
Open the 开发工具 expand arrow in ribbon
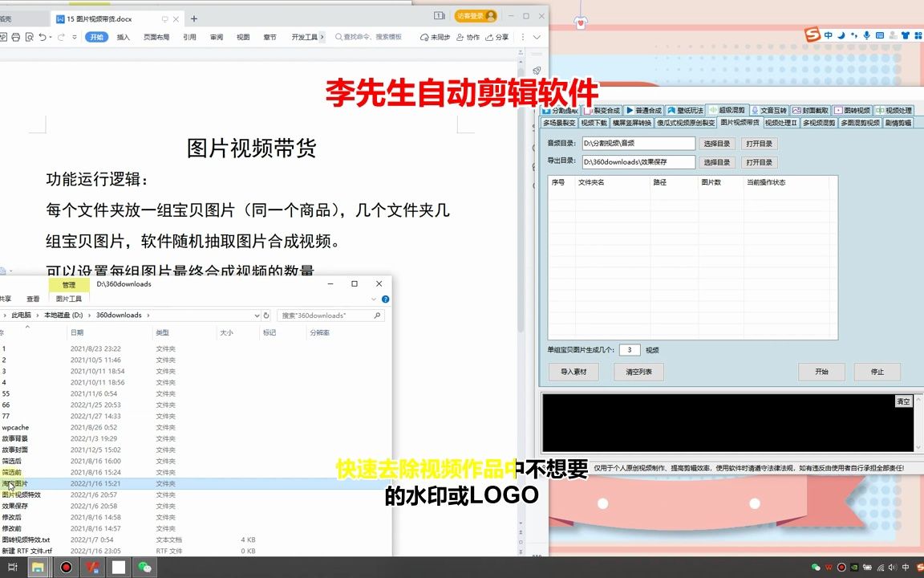pyautogui.click(x=322, y=37)
